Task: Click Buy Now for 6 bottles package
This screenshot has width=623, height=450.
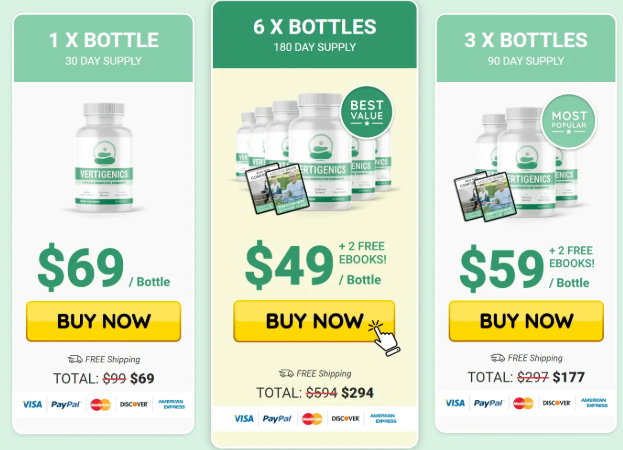Action: coord(314,321)
